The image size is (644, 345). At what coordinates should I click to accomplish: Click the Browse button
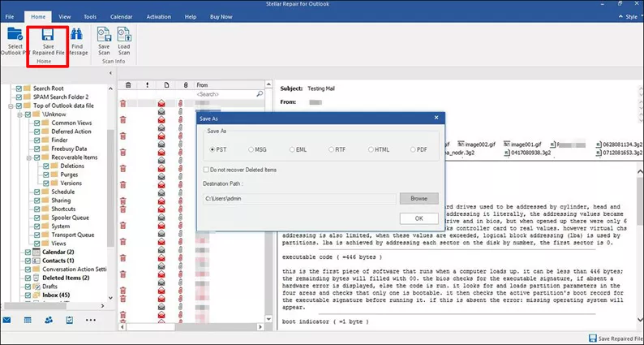(x=419, y=199)
